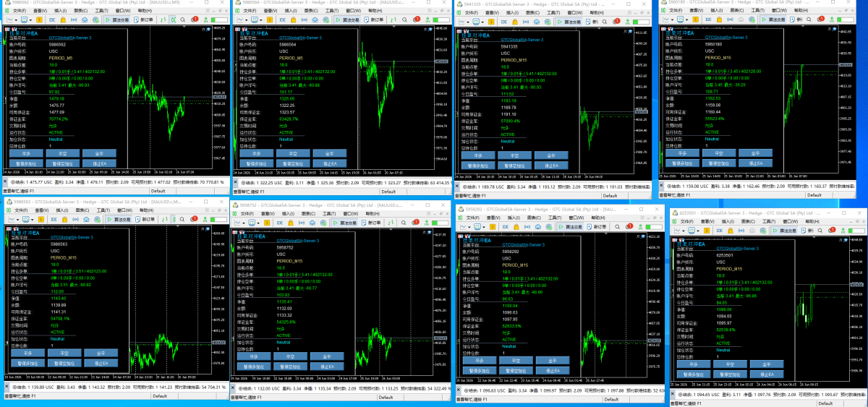The image size is (868, 407).
Task: Open 新订单 in account 5958292 window
Action: pos(597,227)
